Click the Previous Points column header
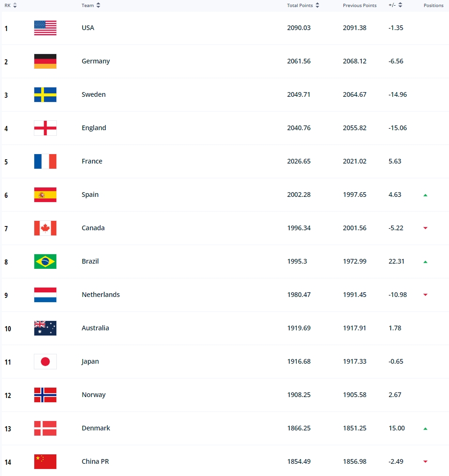 tap(359, 6)
